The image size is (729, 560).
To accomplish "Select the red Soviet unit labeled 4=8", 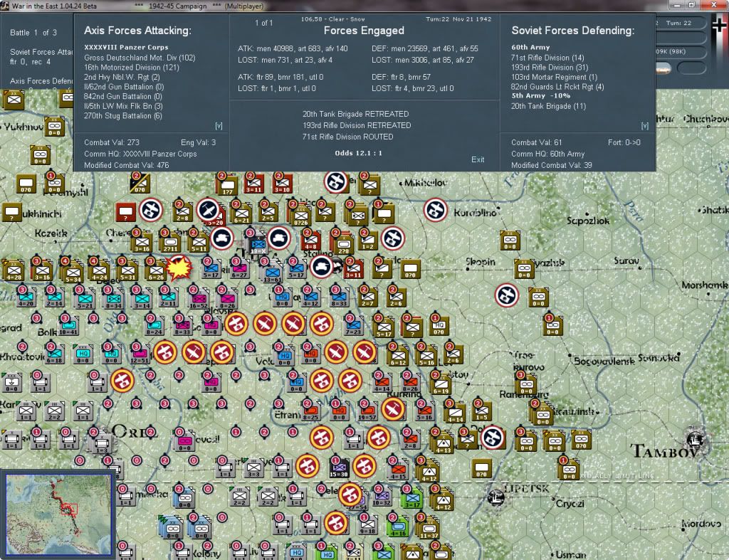I will click(x=310, y=241).
